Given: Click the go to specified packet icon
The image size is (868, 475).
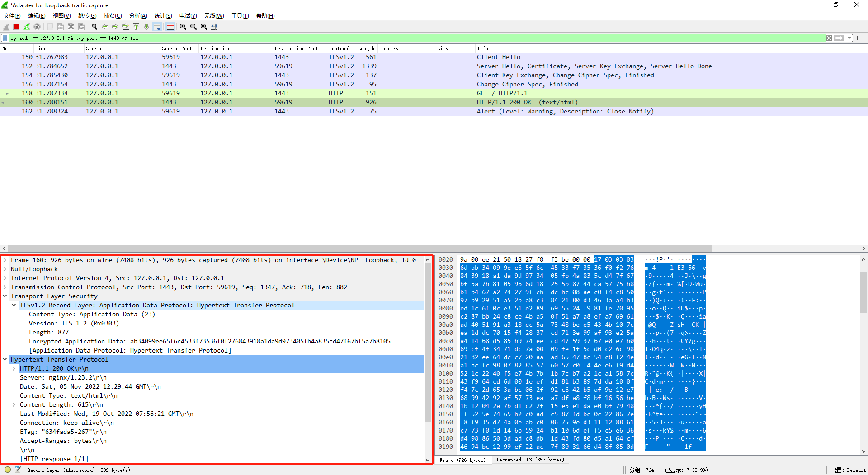Looking at the screenshot, I should pos(126,27).
